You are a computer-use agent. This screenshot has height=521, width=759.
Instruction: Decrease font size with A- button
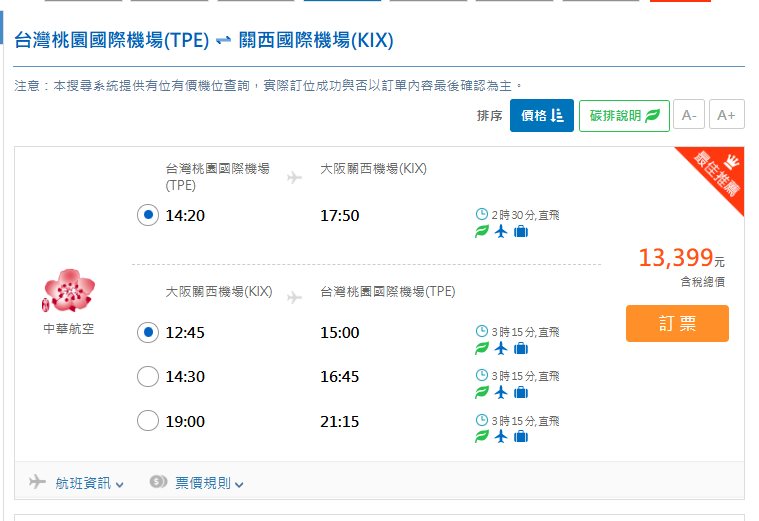pos(689,115)
